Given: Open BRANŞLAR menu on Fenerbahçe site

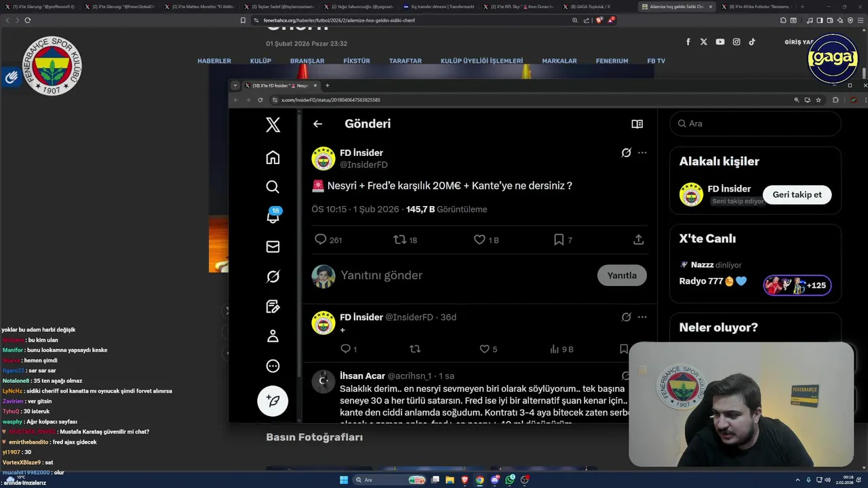Looking at the screenshot, I should 307,61.
